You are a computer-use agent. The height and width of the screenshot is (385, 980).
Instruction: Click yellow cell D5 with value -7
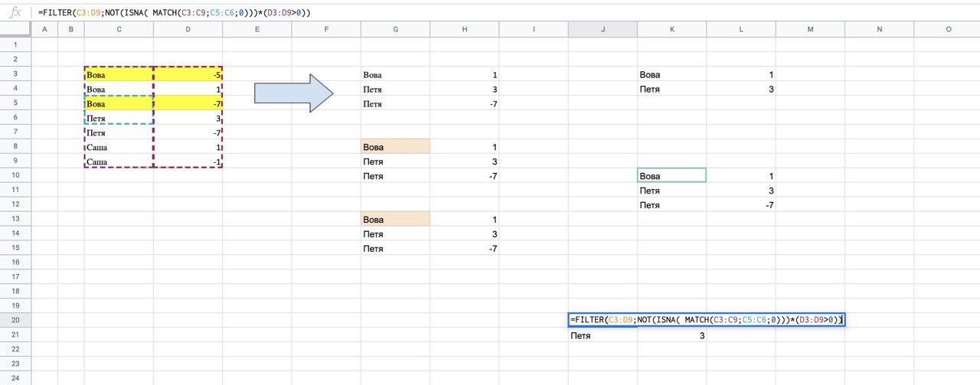point(188,103)
